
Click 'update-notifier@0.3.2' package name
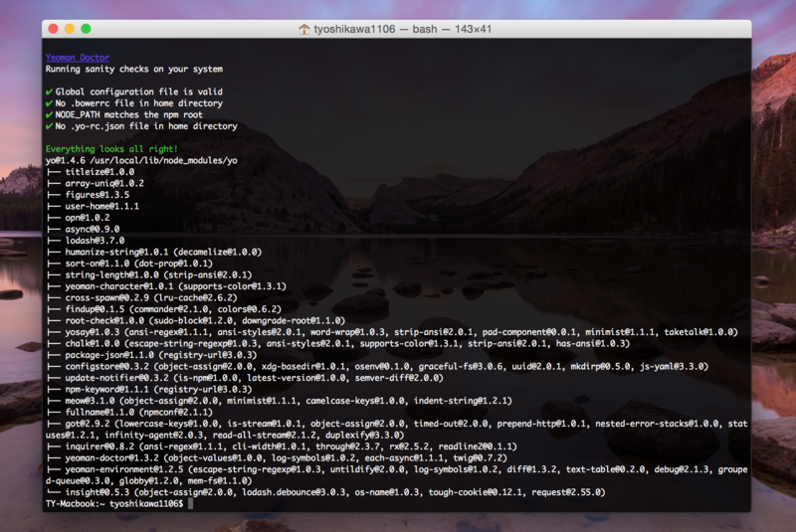116,378
